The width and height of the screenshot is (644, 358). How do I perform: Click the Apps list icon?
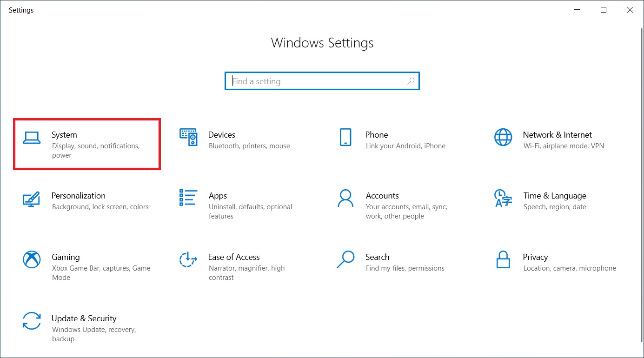[188, 198]
